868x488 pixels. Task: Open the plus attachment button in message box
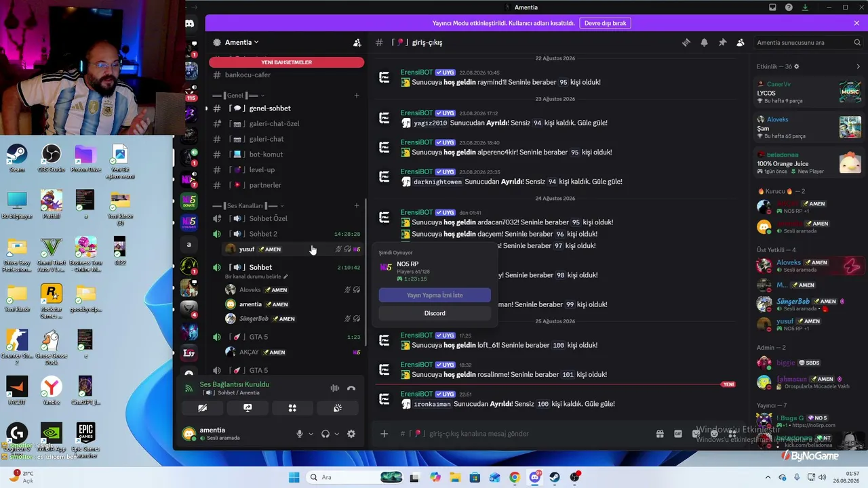click(384, 434)
